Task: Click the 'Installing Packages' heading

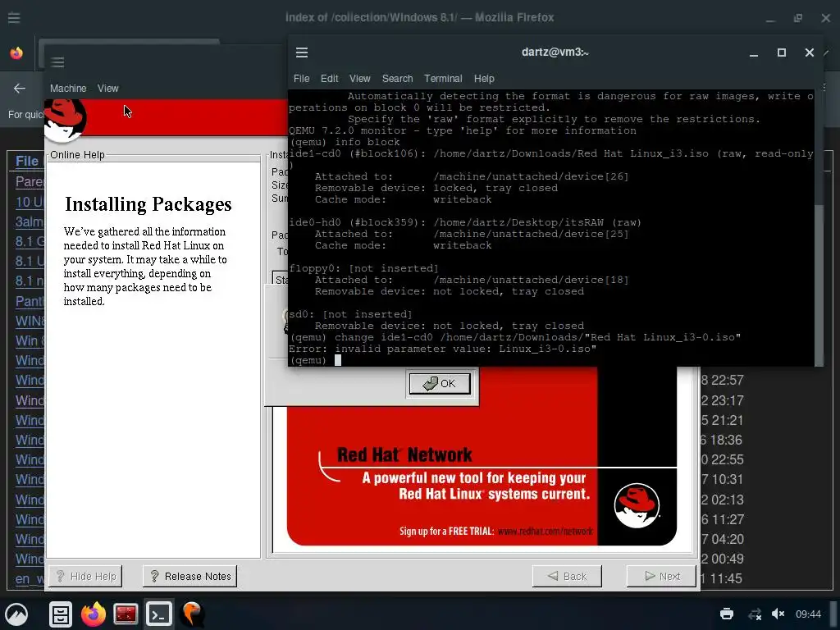Action: point(148,204)
